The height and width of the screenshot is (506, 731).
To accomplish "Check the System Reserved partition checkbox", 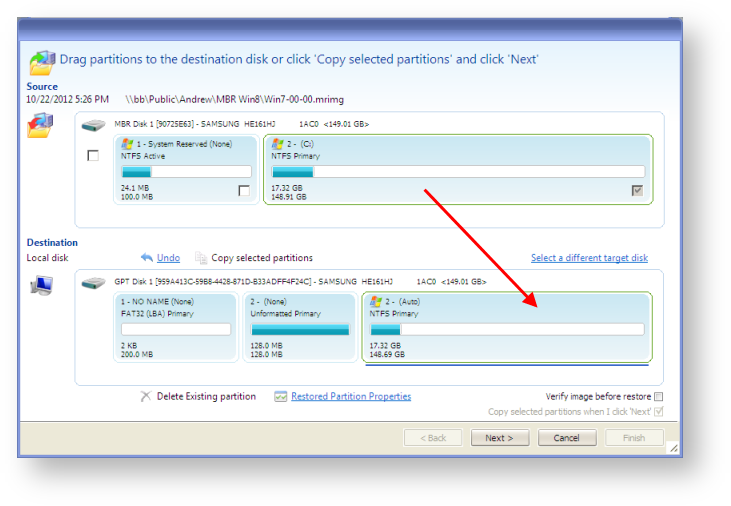I will [244, 190].
